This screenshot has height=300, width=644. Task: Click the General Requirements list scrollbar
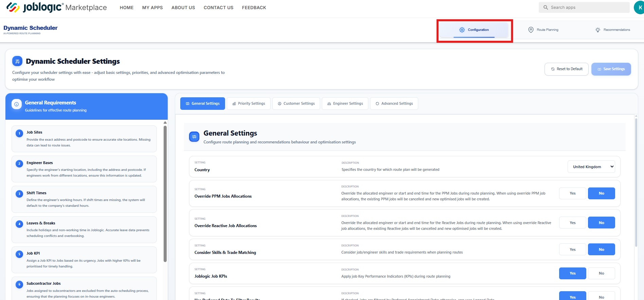(x=165, y=194)
